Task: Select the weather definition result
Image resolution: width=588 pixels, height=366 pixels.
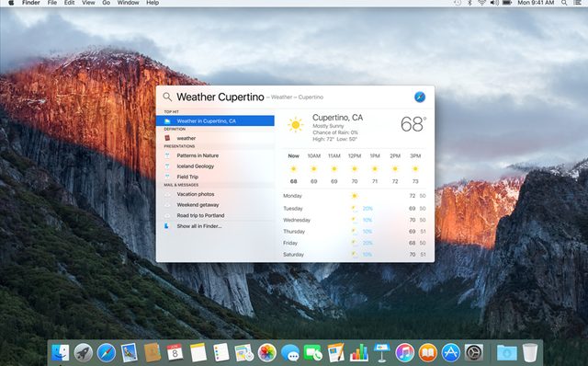Action: (x=215, y=138)
